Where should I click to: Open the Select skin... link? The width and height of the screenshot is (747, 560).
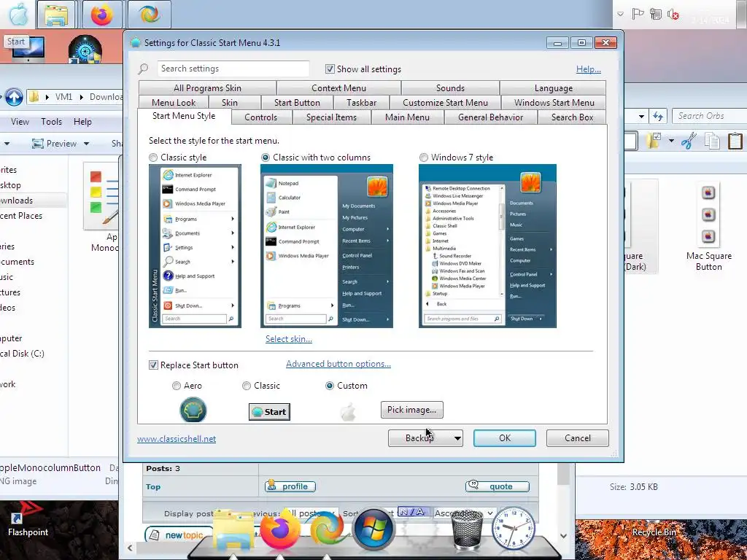(x=289, y=339)
